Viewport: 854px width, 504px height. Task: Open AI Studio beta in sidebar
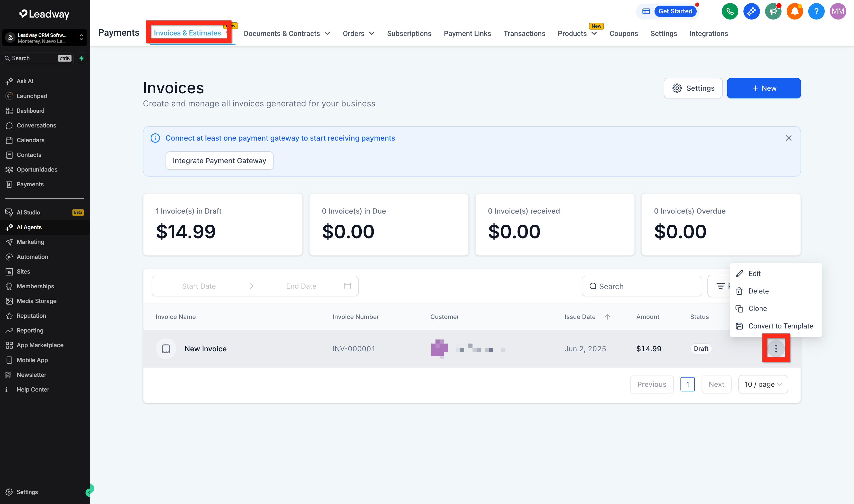[44, 212]
